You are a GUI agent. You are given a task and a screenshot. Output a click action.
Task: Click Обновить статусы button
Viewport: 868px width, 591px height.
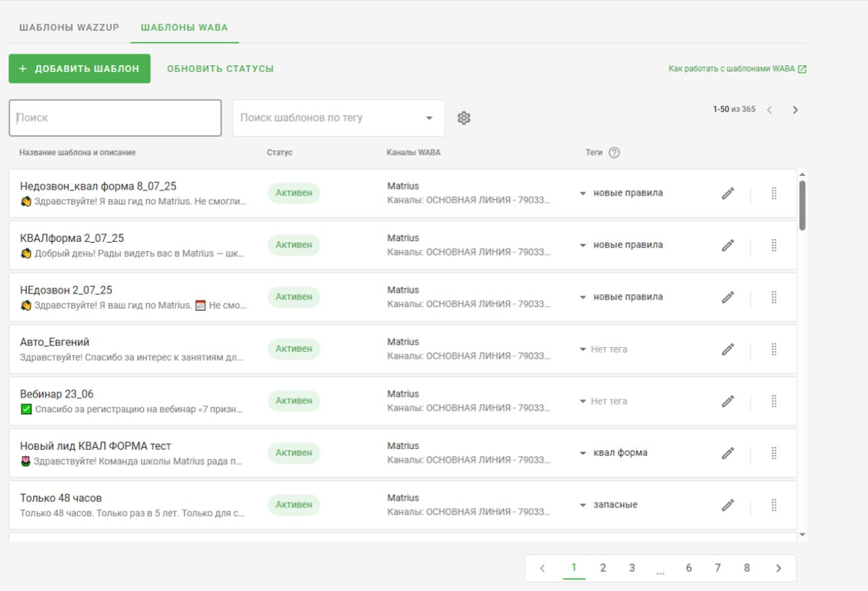(220, 69)
